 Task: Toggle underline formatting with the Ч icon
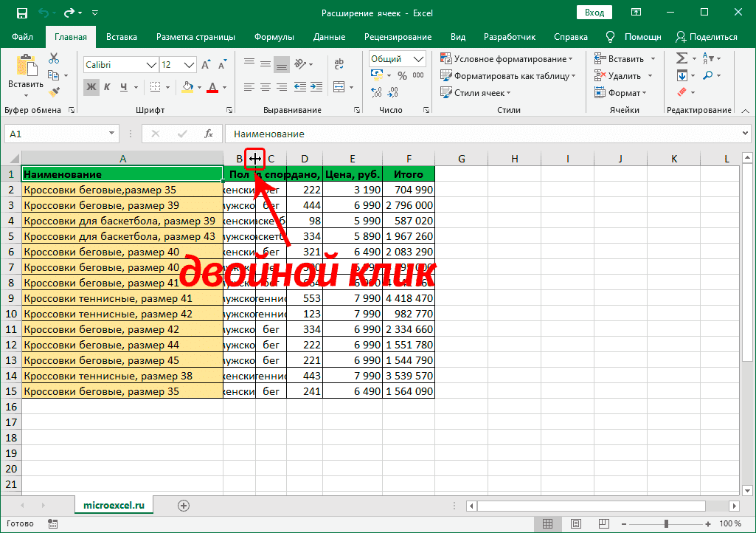(x=123, y=87)
